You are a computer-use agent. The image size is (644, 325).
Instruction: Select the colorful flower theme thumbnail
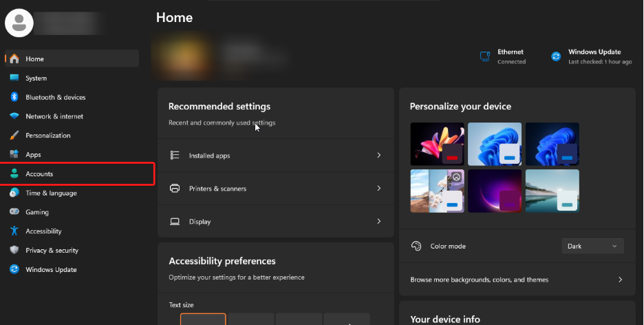click(x=437, y=144)
